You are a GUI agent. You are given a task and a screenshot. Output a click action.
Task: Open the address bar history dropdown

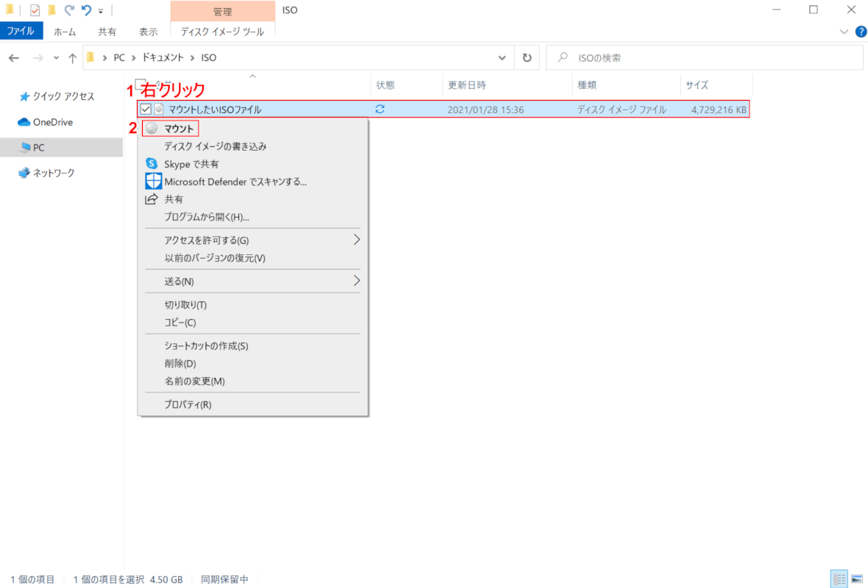click(502, 57)
